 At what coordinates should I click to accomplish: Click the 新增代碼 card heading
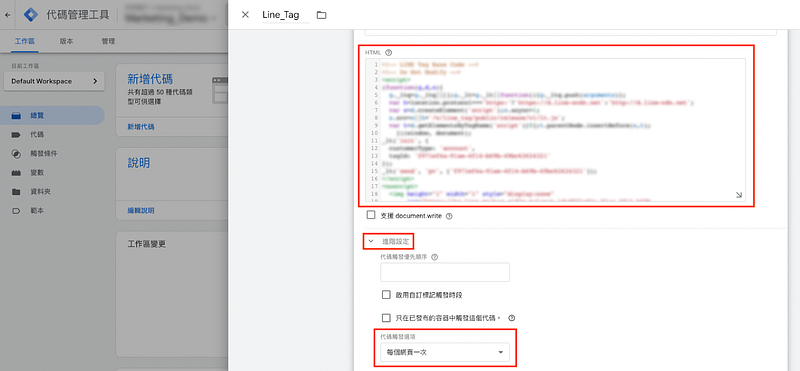(x=150, y=79)
